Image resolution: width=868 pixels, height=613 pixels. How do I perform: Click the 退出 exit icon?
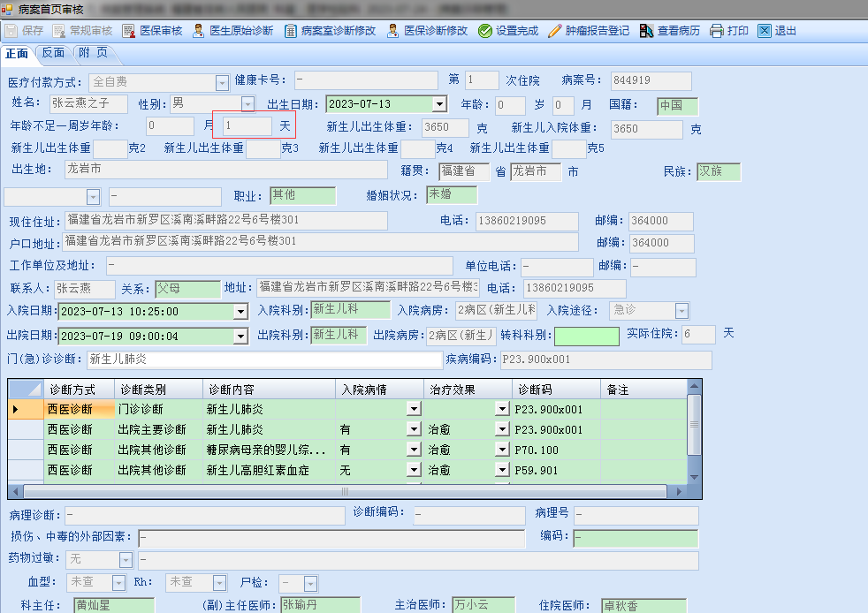click(x=764, y=31)
